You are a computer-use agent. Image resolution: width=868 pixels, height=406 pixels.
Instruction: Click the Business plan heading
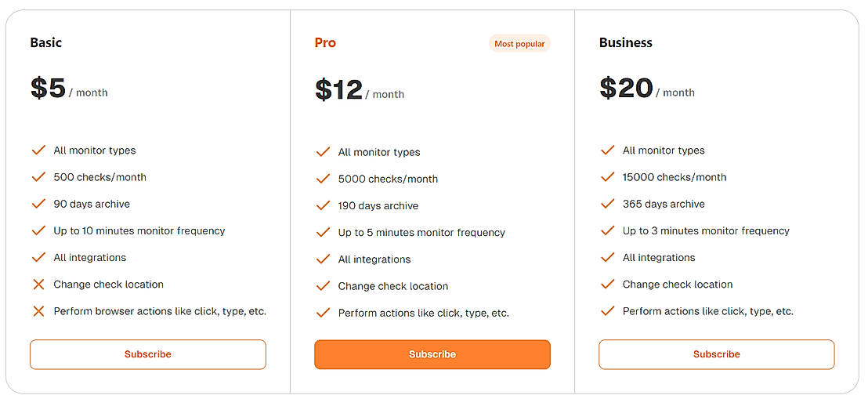(x=626, y=43)
